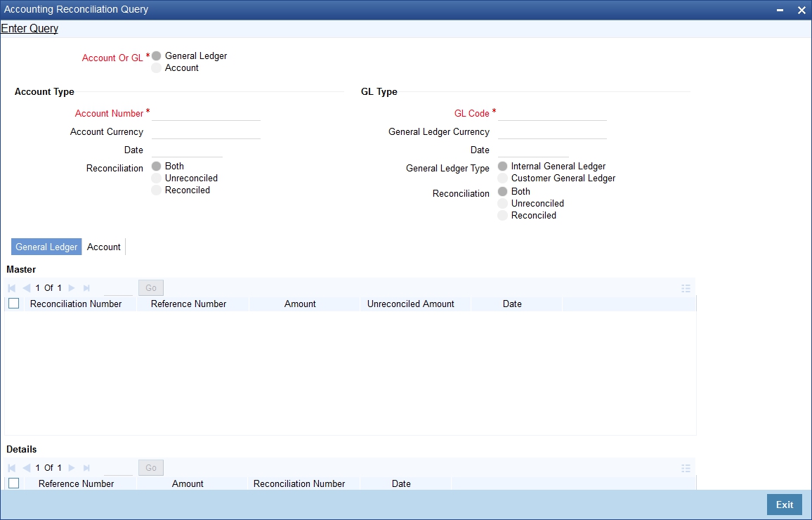Open the column list icon of Details grid
Viewport: 812px width, 520px height.
click(686, 467)
